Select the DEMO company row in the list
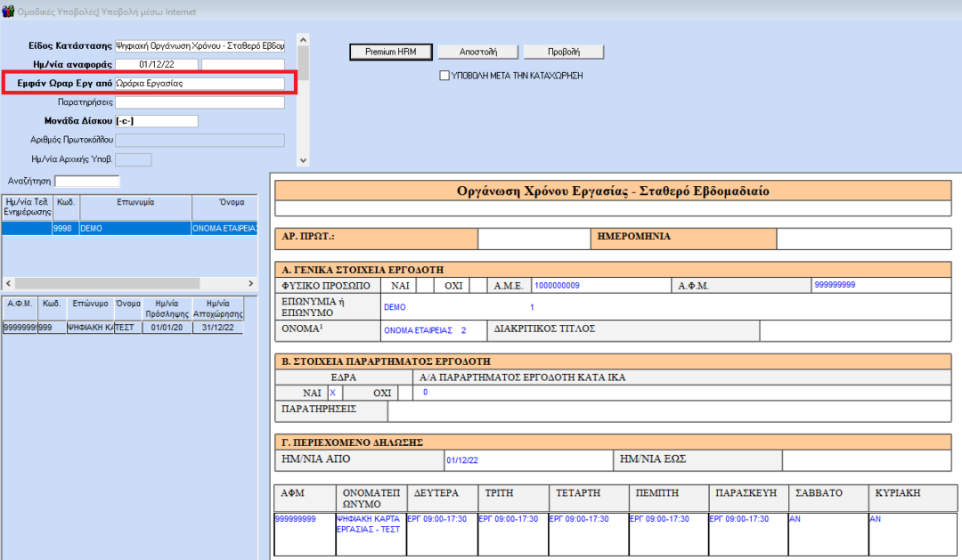962x560 pixels. (134, 229)
